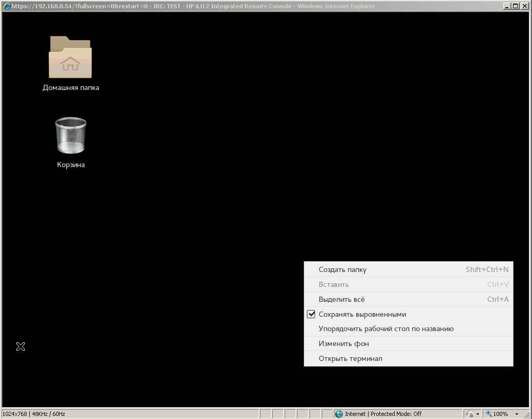
Task: Open the security lock dropdown arrow
Action: click(x=478, y=414)
